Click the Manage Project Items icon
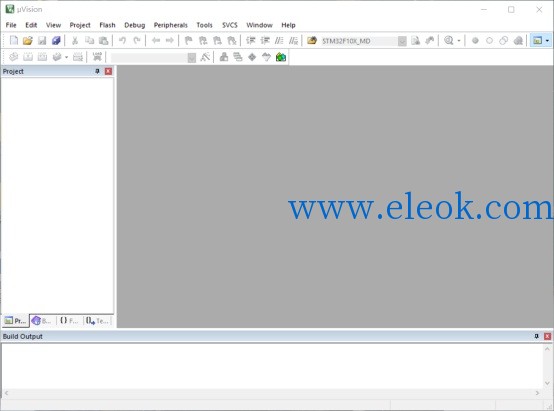Screen dimensions: 554x411 pos(224,57)
